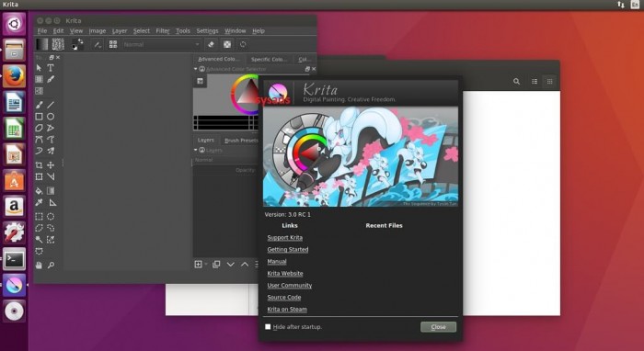644x351 pixels.
Task: Select the Color Picker eyedropper tool
Action: 39,202
